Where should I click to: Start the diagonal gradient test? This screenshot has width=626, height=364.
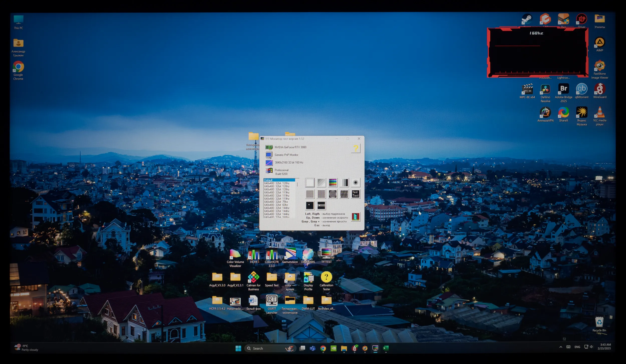(x=321, y=183)
